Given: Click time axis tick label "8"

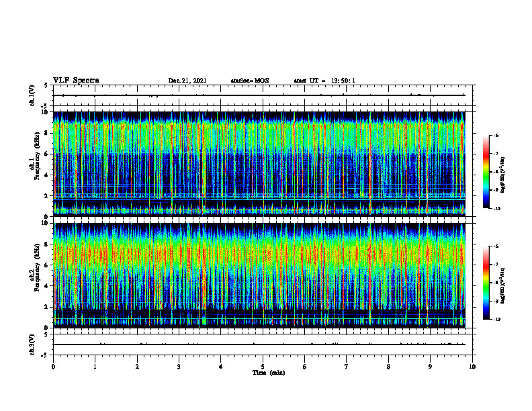Looking at the screenshot, I should 388,367.
